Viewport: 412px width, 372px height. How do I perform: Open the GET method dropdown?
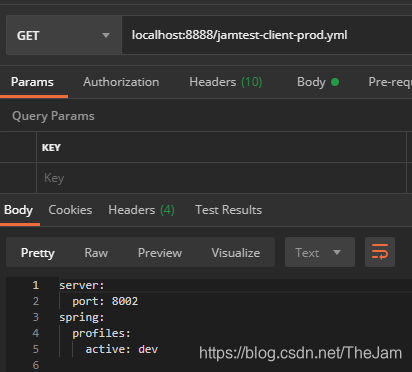[64, 35]
